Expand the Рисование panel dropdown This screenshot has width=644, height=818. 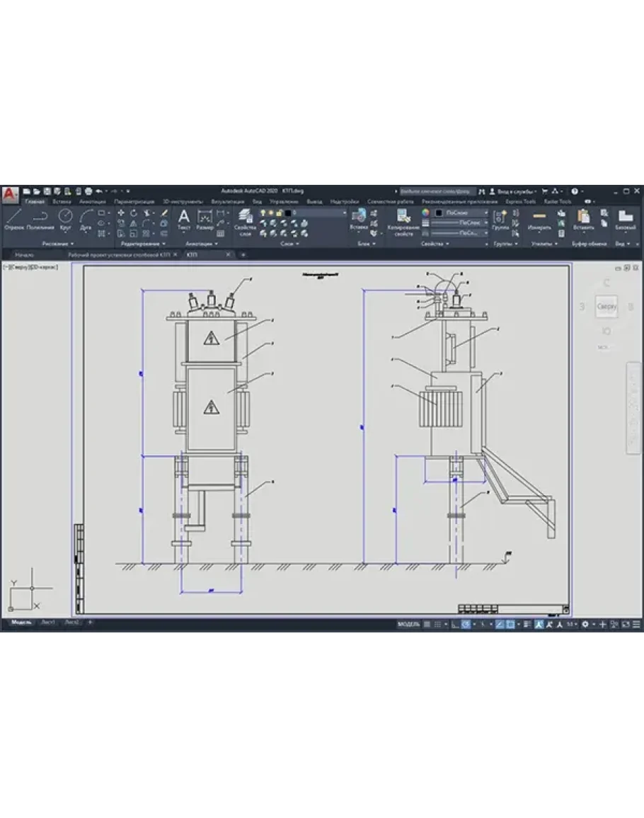pyautogui.click(x=57, y=244)
